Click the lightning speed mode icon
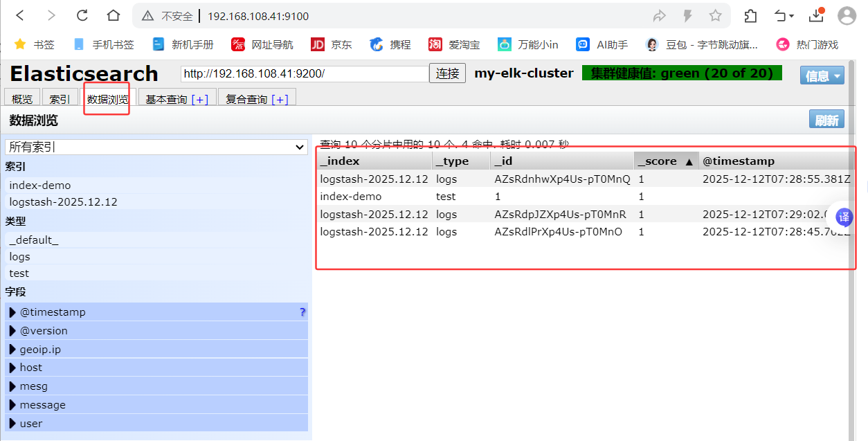868x441 pixels. tap(687, 16)
